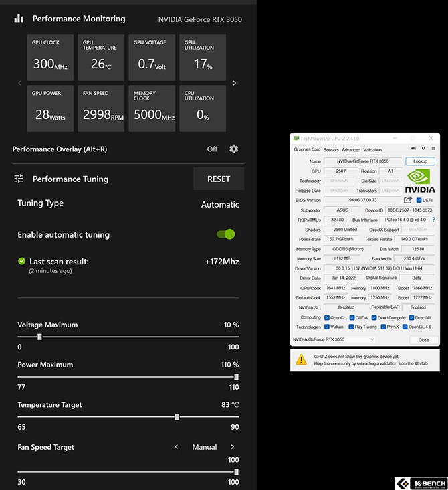This screenshot has height=490, width=448.
Task: Switch Fan Speed Target mode with left chevron
Action: tap(177, 447)
